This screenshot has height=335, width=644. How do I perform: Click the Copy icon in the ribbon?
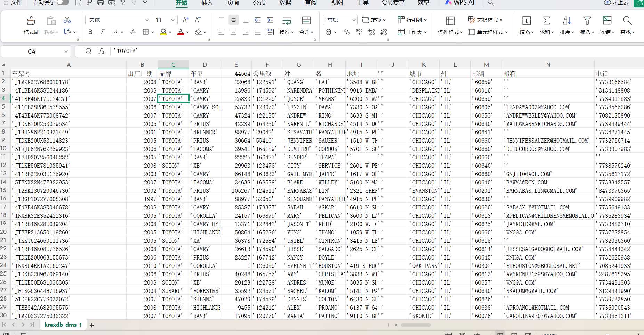point(68,32)
